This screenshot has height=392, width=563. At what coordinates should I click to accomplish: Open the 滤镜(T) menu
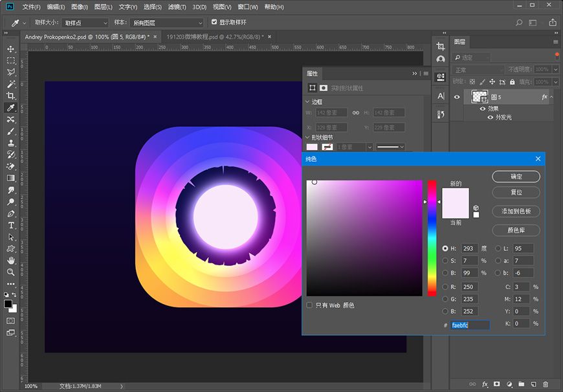coord(177,7)
